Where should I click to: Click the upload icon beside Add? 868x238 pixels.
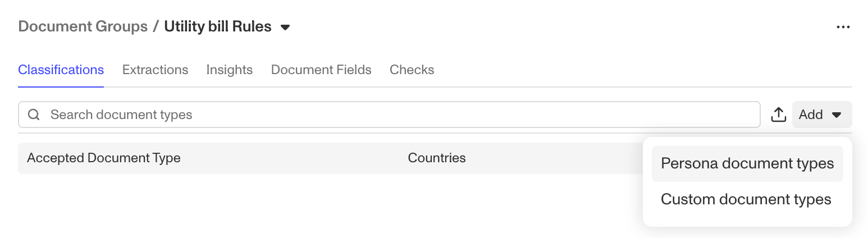778,115
